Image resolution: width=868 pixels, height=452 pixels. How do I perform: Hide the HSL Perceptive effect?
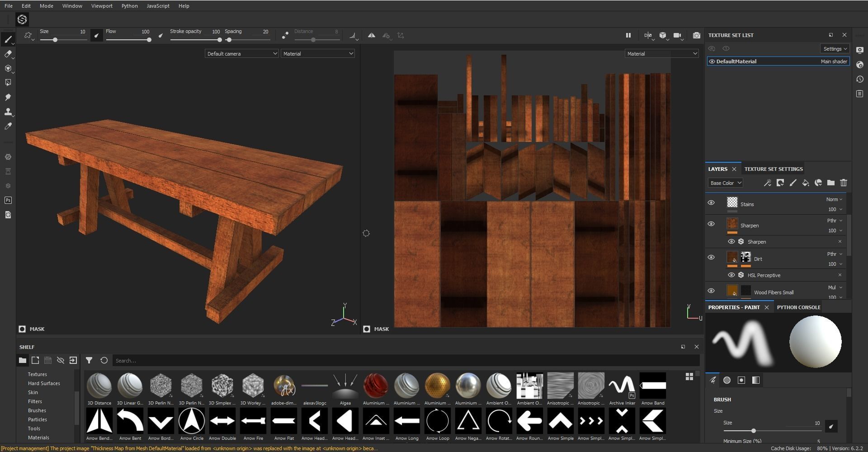(731, 275)
